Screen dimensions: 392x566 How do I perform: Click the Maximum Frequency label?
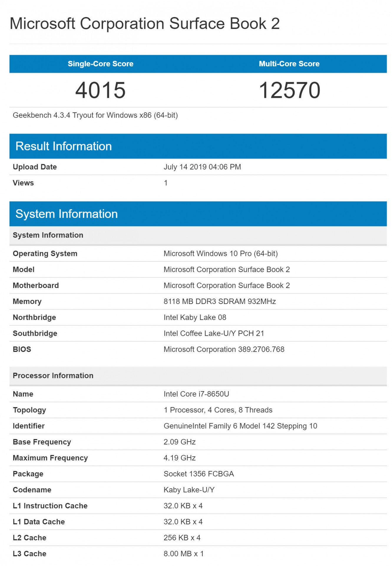[x=50, y=458]
